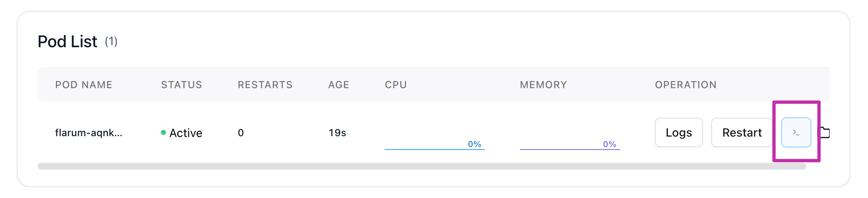Click the MEMORY column header
Viewport: 868px width, 198px height.
click(x=544, y=85)
